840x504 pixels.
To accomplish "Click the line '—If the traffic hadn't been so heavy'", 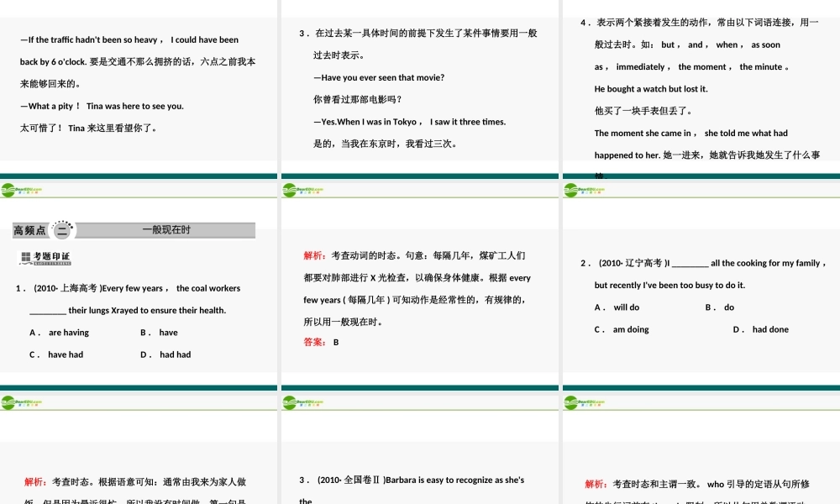I will click(x=129, y=39).
